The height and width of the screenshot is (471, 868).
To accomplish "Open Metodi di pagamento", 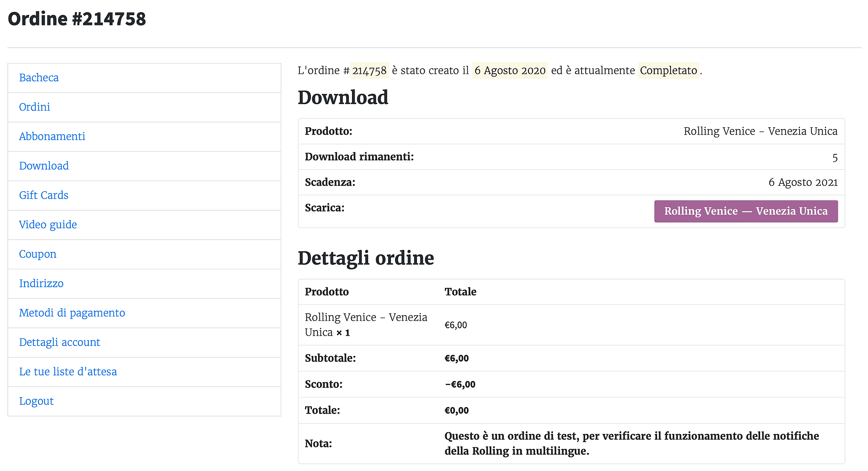I will click(72, 313).
